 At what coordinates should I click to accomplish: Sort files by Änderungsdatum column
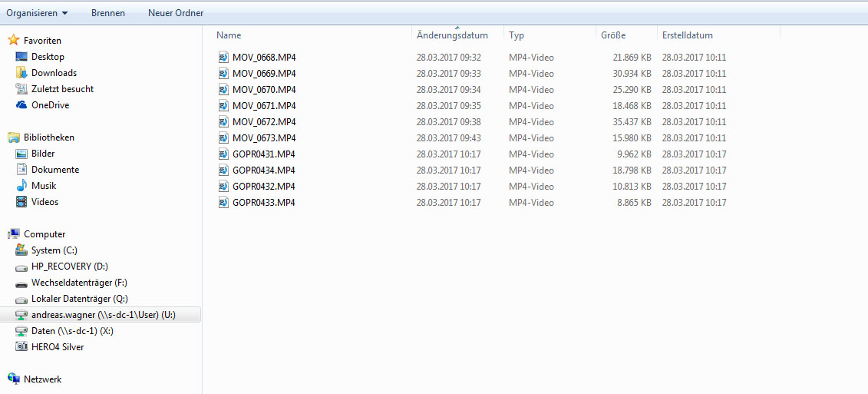click(452, 35)
